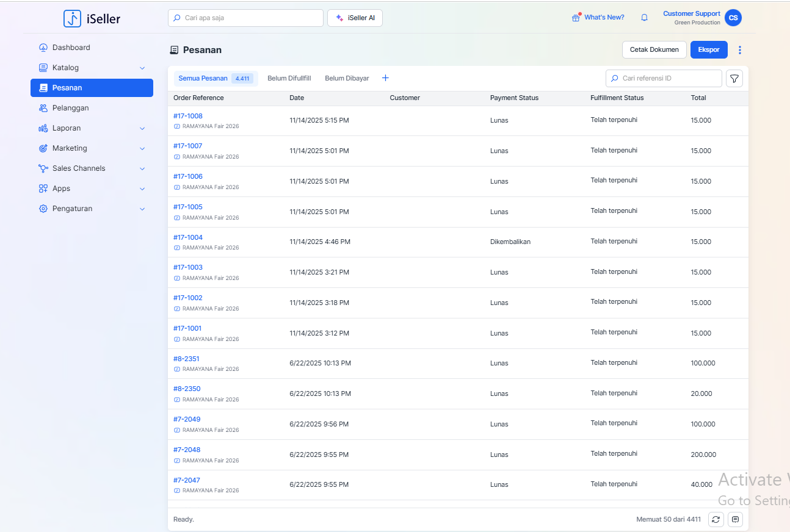The image size is (790, 532).
Task: Click the CS user avatar
Action: click(733, 18)
